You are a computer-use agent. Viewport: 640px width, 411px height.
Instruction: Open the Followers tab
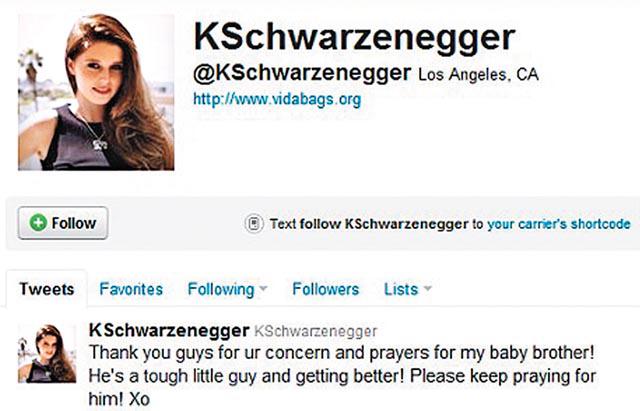326,289
